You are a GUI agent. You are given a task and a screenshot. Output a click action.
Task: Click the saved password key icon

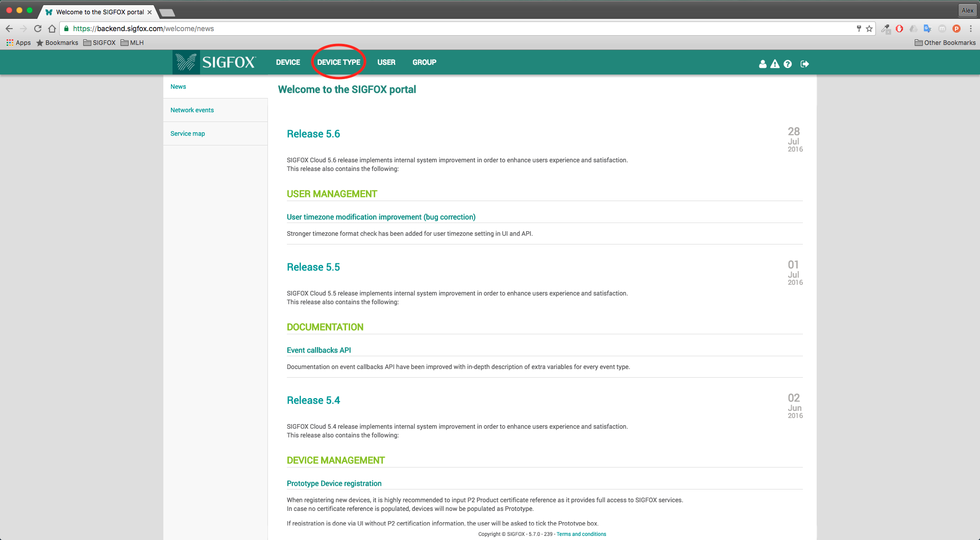click(859, 29)
